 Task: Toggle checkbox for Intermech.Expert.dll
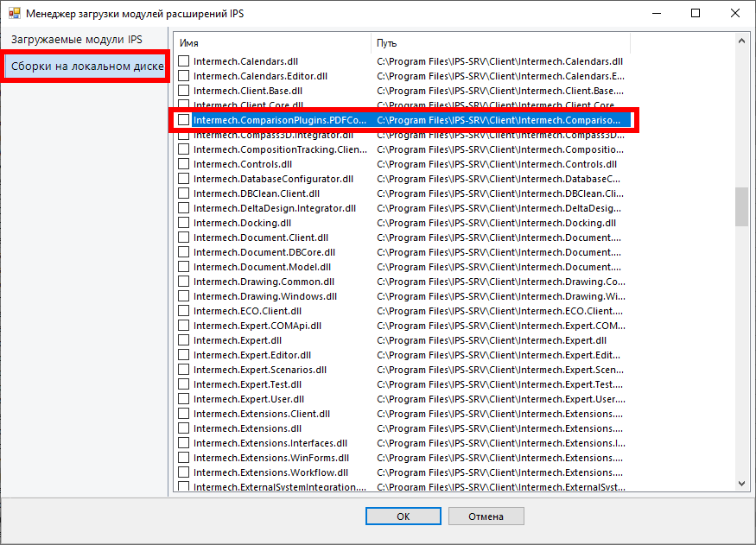[x=183, y=340]
